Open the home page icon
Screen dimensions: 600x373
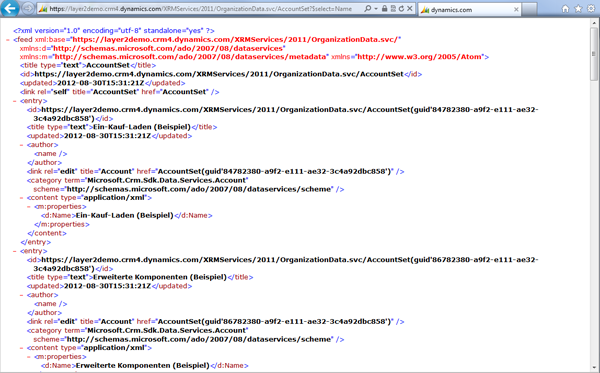565,8
